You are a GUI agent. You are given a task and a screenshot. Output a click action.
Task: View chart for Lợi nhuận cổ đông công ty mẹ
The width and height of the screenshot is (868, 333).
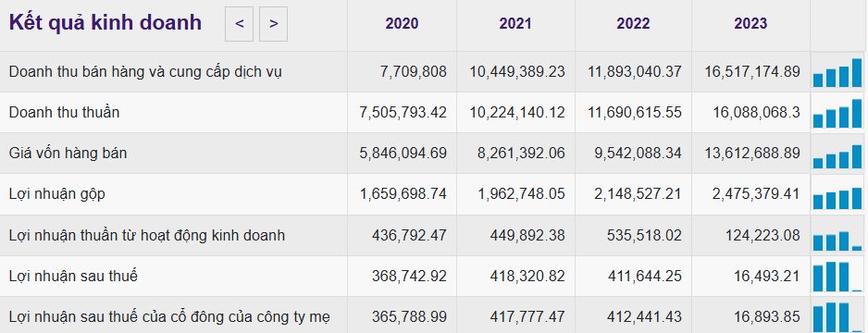pyautogui.click(x=837, y=316)
